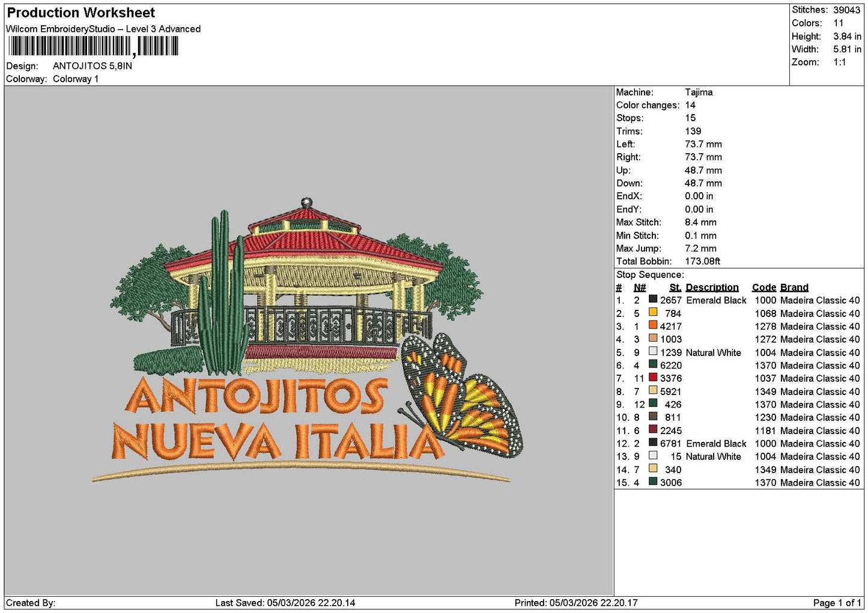The image size is (868, 613).
Task: Click 'Wilcom EmbroideryStudio – Level 3 Advanced' text
Action: [x=103, y=29]
